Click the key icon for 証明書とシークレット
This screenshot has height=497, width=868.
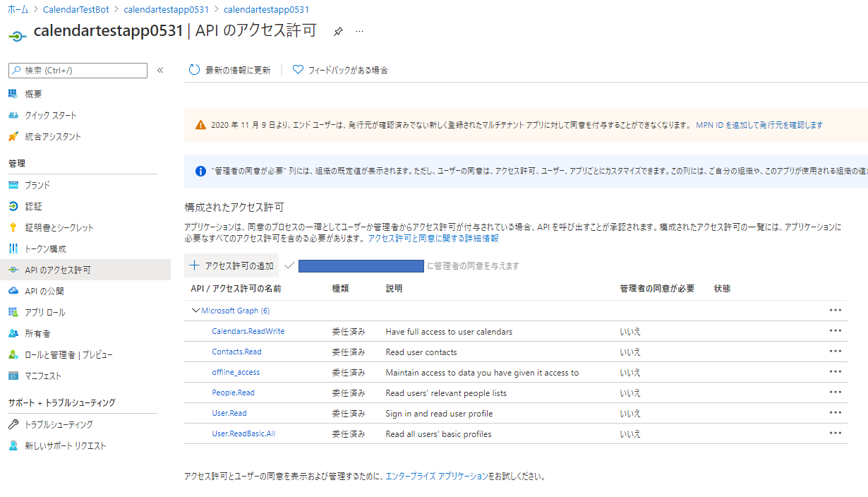[13, 227]
